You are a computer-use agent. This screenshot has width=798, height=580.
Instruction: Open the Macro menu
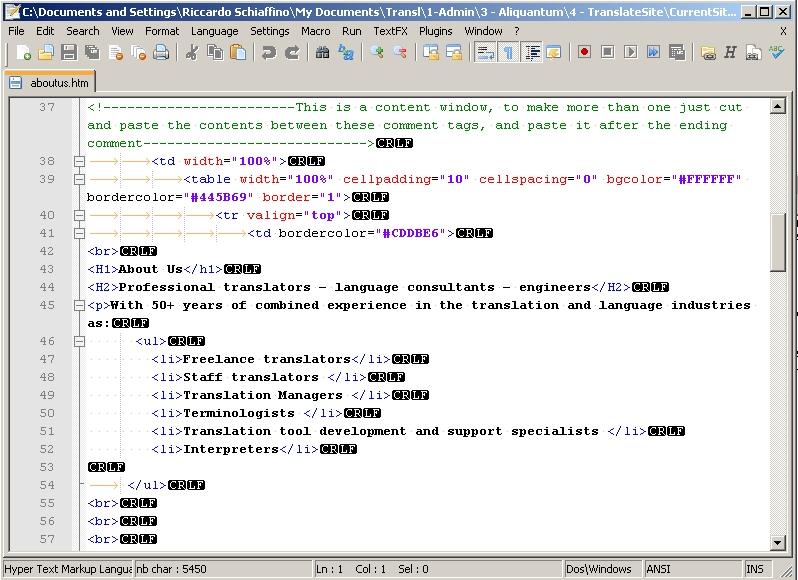[x=316, y=31]
